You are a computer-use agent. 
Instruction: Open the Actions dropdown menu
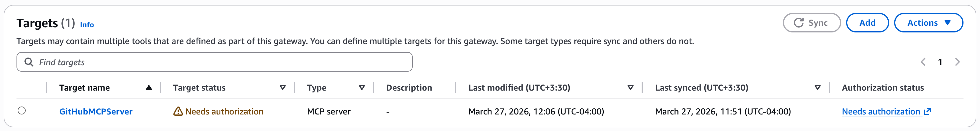928,23
